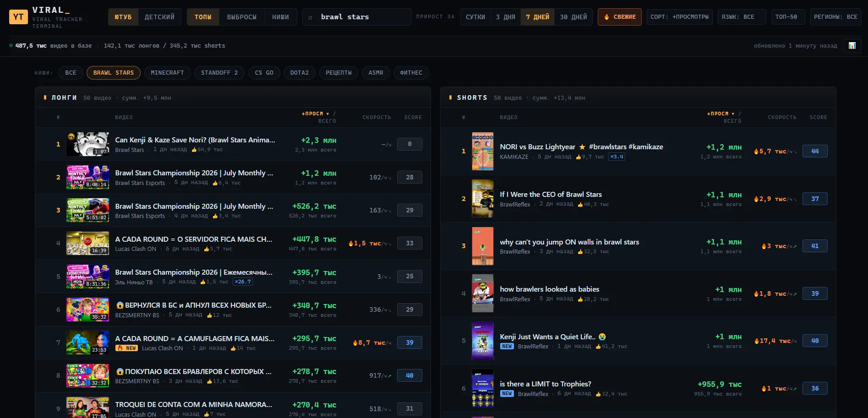Image resolution: width=868 pixels, height=418 pixels.
Task: Open "Can Kenji & Kaze Save Nori?" video title
Action: point(195,140)
